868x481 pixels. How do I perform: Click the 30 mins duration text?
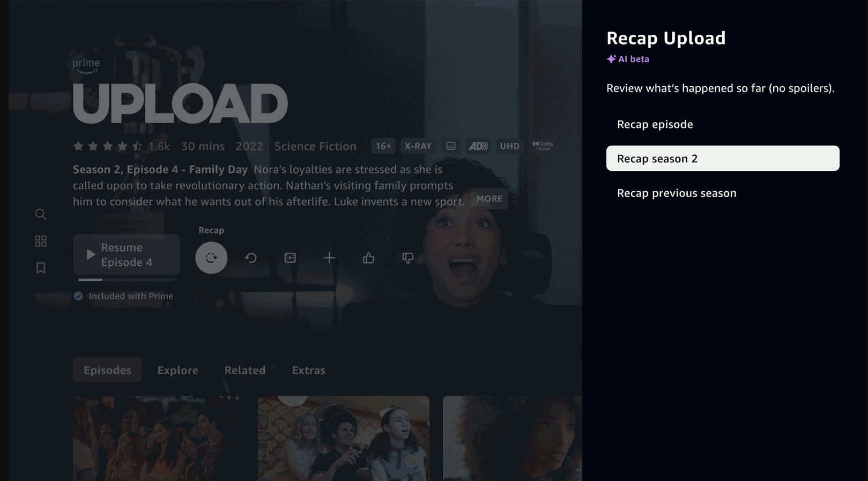203,146
